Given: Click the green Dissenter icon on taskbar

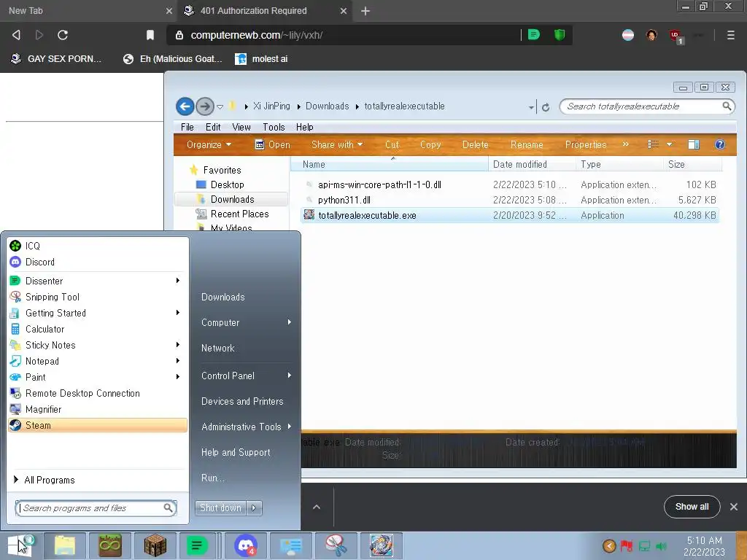Looking at the screenshot, I should (197, 545).
